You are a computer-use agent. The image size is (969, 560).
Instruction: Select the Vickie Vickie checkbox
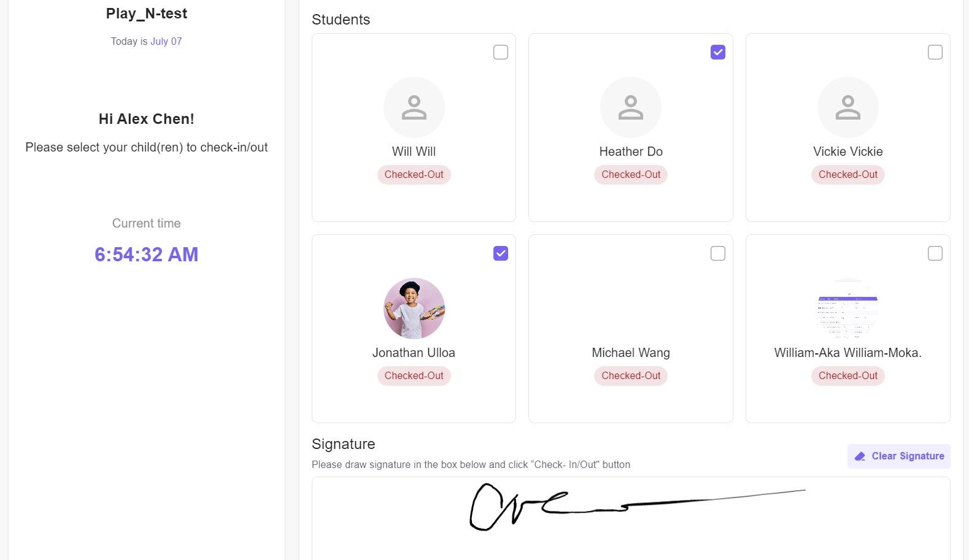935,53
